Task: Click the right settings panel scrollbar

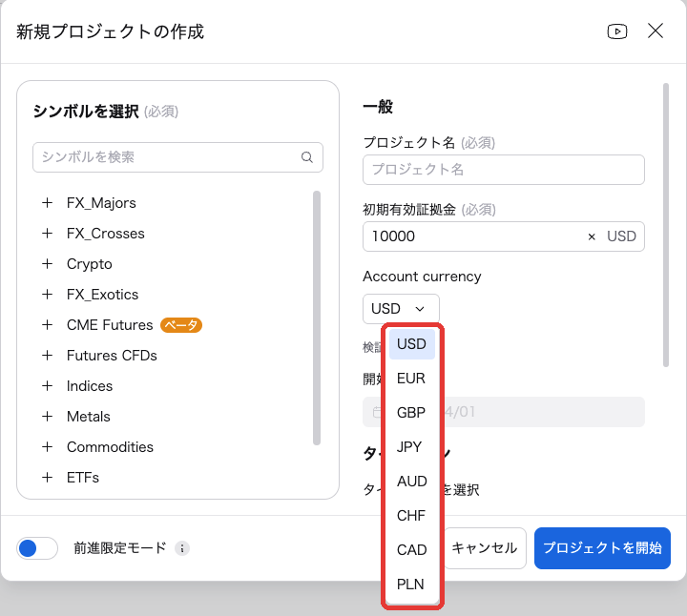Action: [666, 225]
